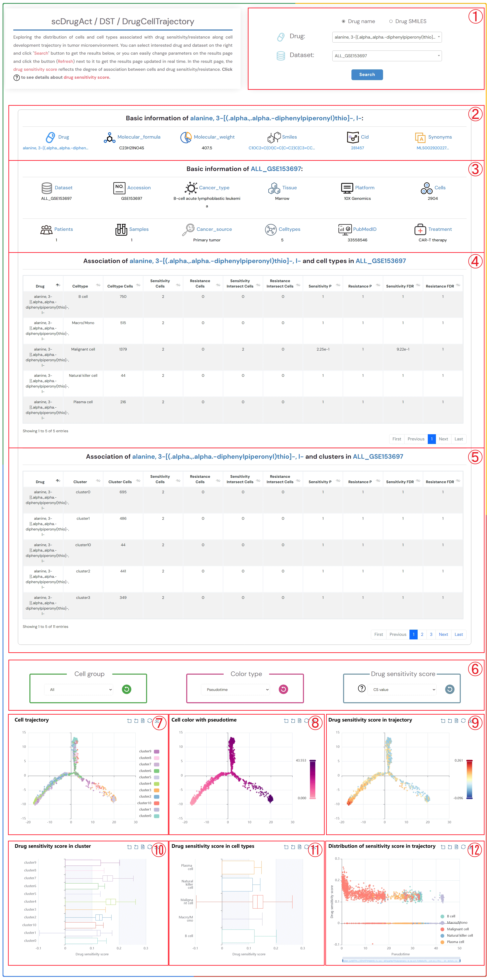Click the pseudotime color scale bar
Image resolution: width=487 pixels, height=980 pixels.
click(x=312, y=779)
